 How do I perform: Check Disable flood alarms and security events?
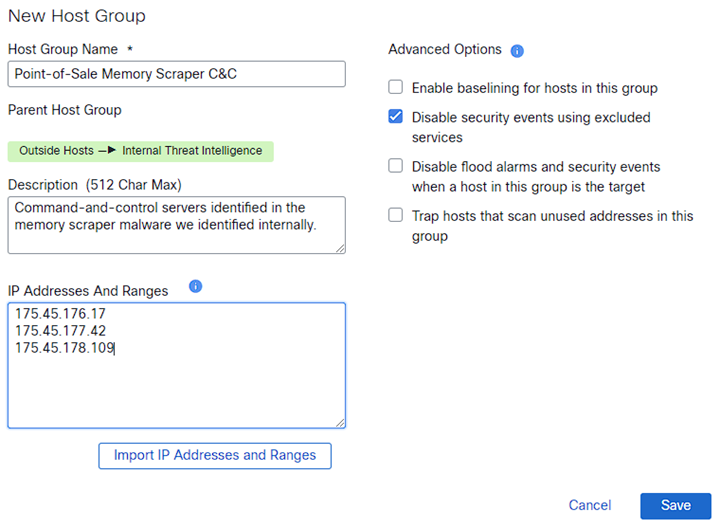tap(396, 166)
